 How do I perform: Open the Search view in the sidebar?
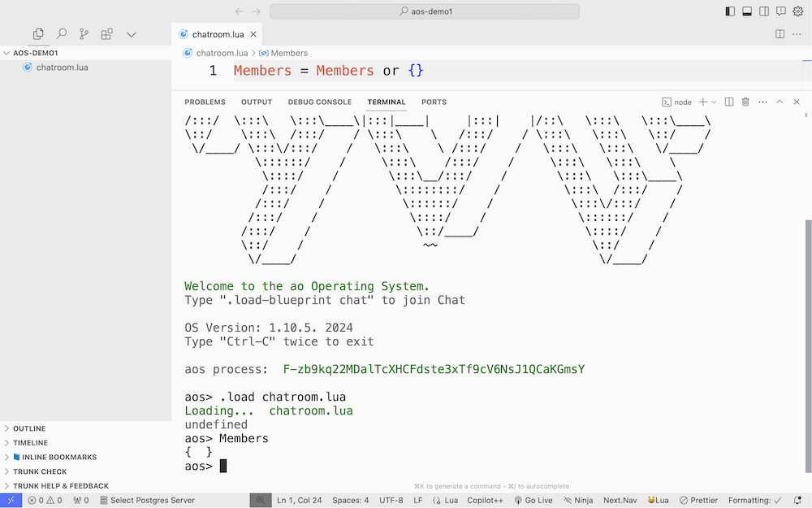point(61,34)
